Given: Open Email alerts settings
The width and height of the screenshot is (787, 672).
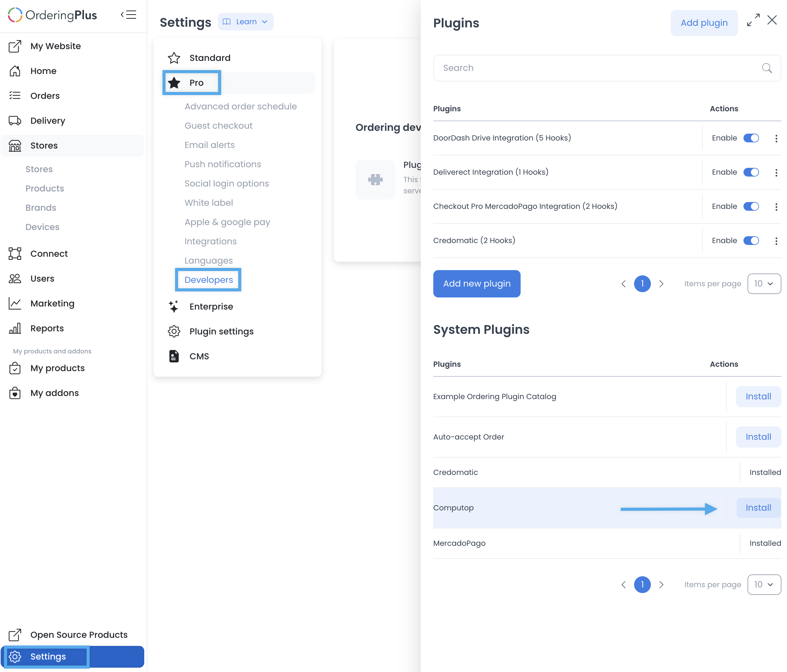Looking at the screenshot, I should 210,145.
